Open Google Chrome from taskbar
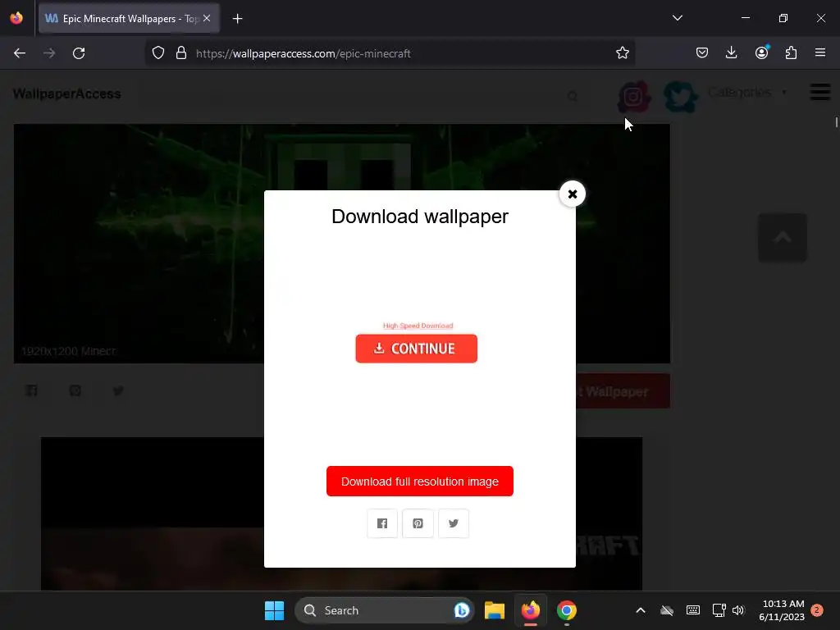Image resolution: width=840 pixels, height=630 pixels. tap(566, 610)
